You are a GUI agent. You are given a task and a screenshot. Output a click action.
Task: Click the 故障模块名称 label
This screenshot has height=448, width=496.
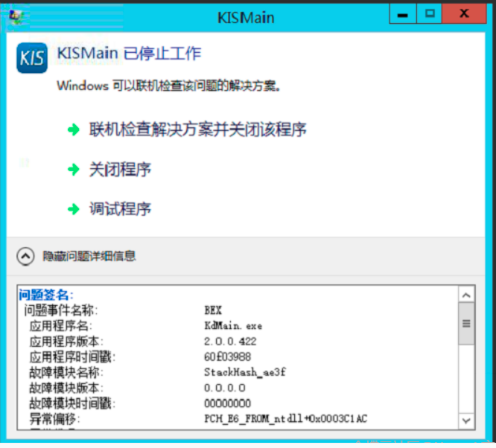(x=66, y=372)
